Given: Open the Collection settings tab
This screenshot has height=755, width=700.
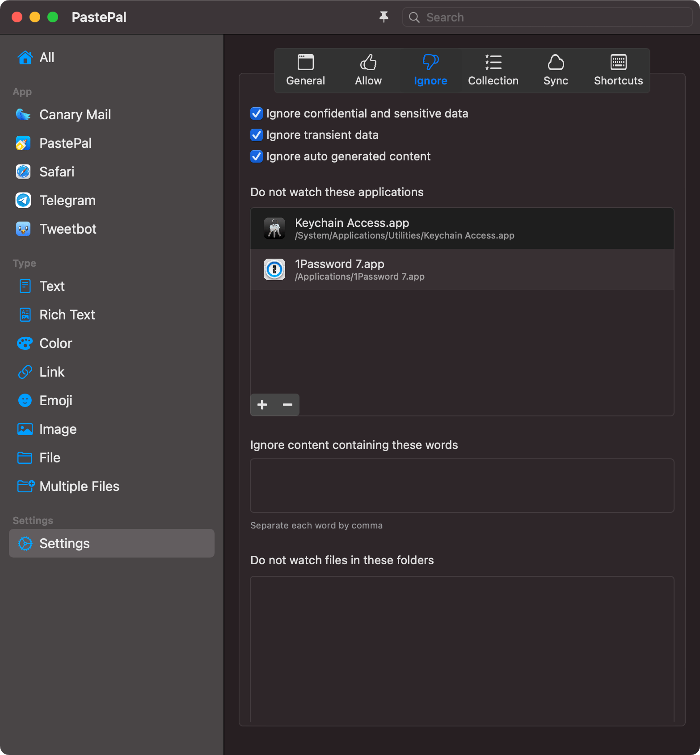Looking at the screenshot, I should click(493, 70).
